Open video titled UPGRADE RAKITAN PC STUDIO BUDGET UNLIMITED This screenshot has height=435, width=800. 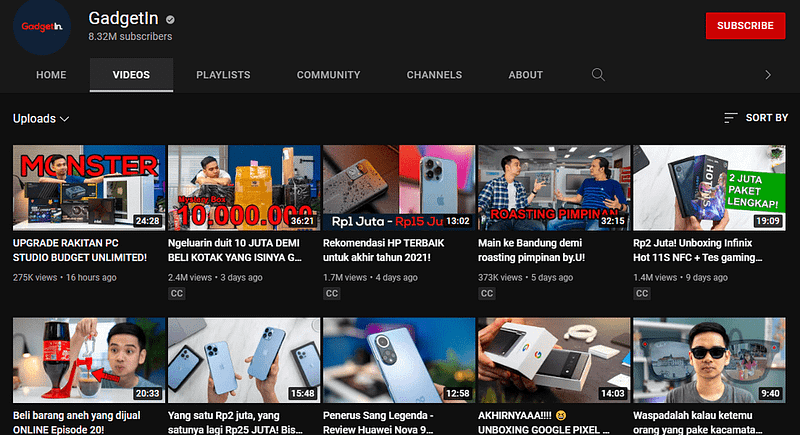[x=80, y=250]
